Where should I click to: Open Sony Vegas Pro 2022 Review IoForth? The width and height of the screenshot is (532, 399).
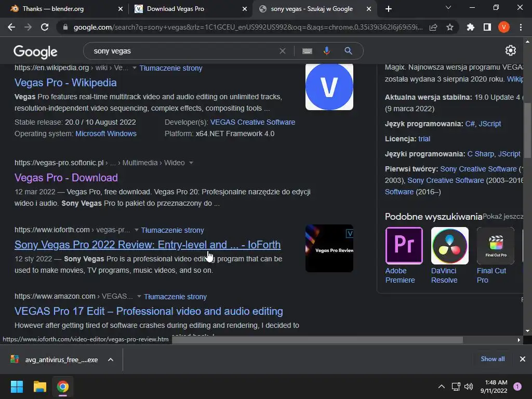[148, 245]
